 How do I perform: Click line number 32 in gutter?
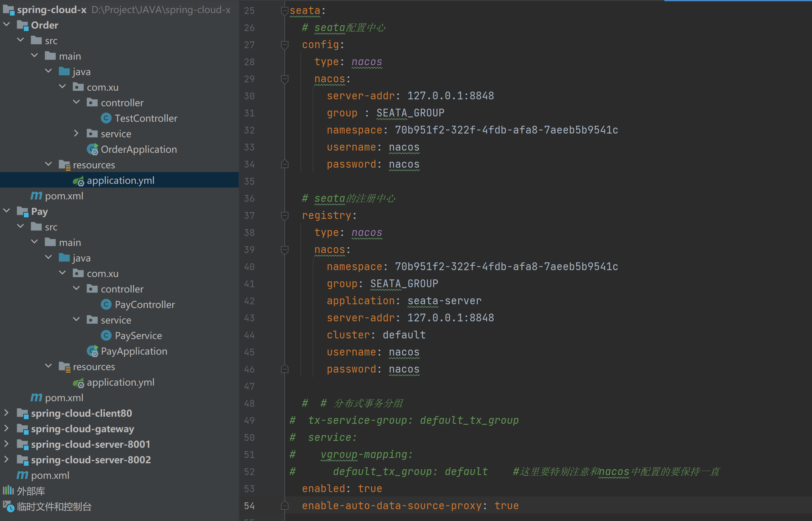(249, 130)
